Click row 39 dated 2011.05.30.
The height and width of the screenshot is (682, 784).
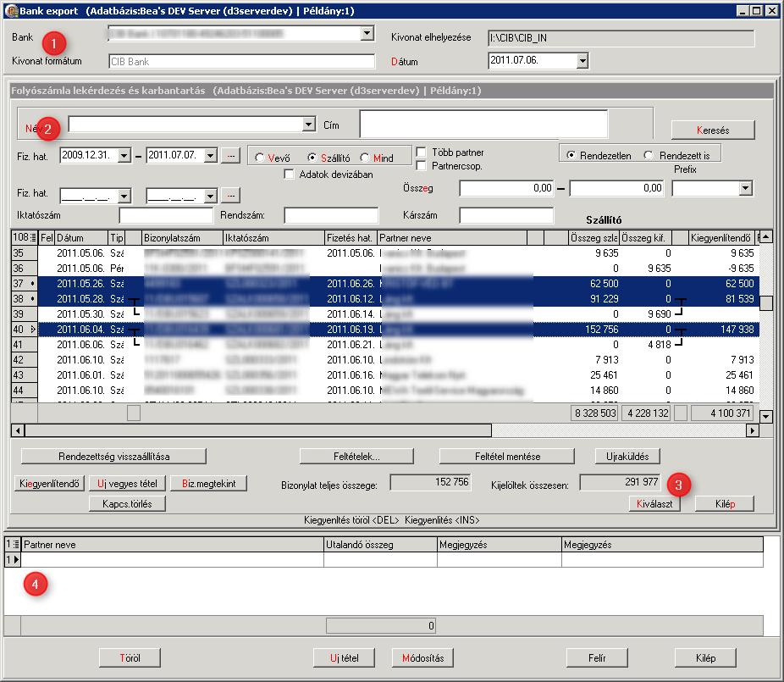[385, 314]
